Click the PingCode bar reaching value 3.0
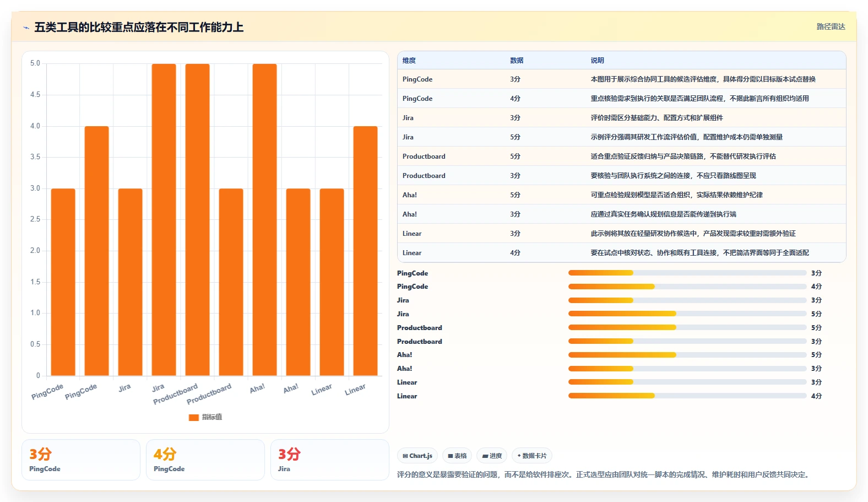 coord(63,282)
